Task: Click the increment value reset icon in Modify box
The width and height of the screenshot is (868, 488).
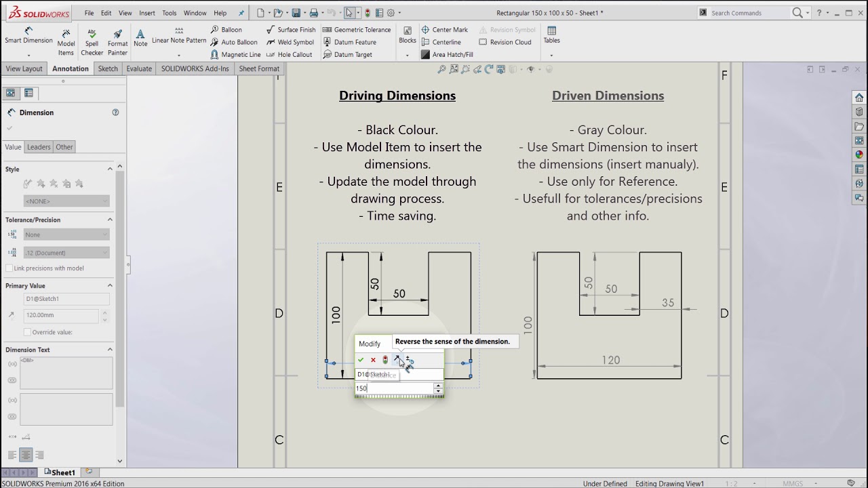Action: click(x=410, y=360)
